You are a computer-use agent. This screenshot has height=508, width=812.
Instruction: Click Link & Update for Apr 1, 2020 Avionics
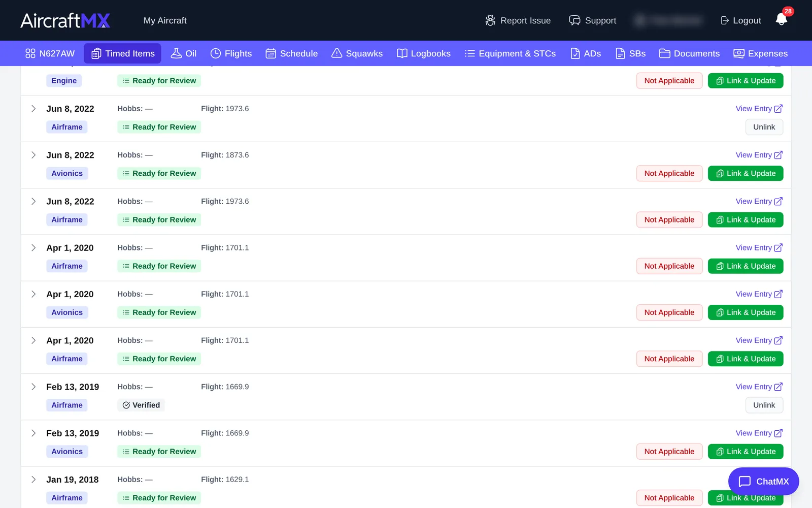(x=746, y=312)
